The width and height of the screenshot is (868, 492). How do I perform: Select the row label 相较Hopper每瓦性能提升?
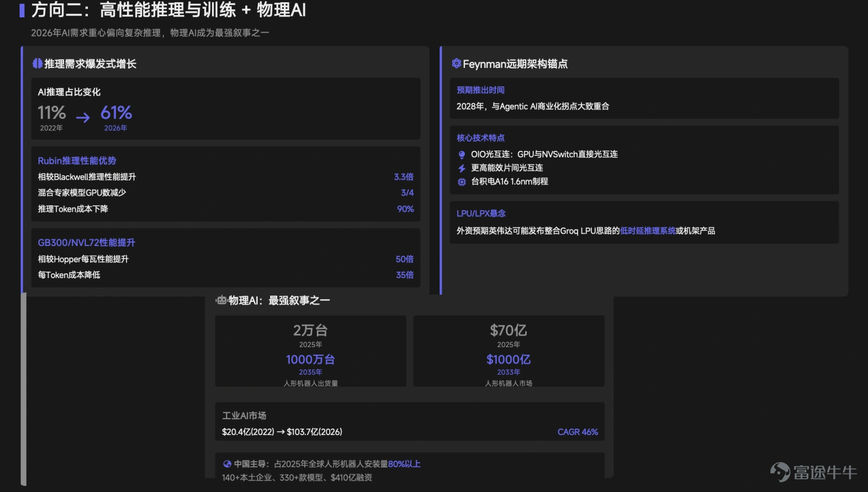[x=83, y=259]
